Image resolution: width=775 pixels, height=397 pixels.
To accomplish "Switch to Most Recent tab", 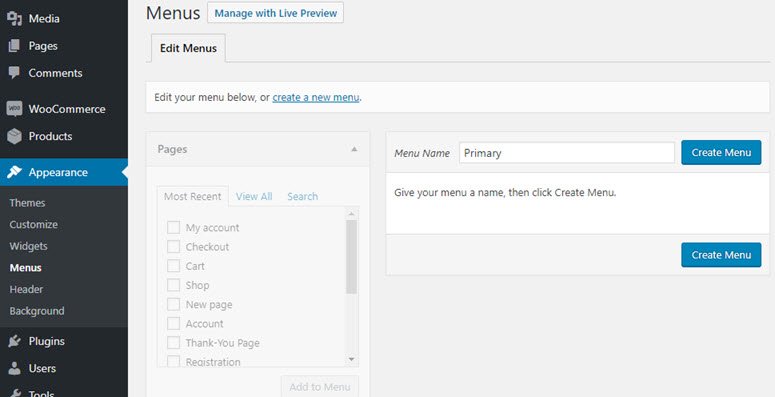I will (193, 196).
